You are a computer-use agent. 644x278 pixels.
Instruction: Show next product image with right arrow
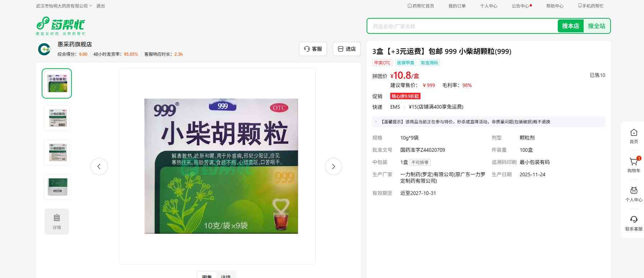pyautogui.click(x=333, y=167)
